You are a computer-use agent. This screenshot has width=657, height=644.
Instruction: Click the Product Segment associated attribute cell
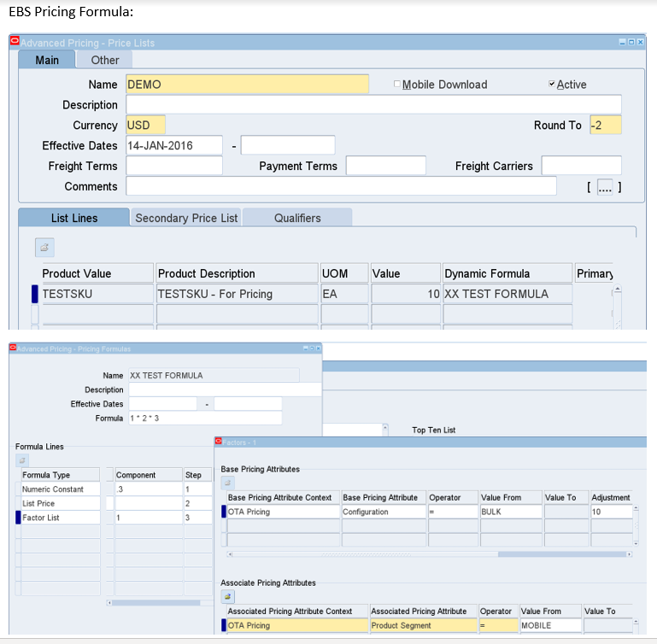pos(424,625)
